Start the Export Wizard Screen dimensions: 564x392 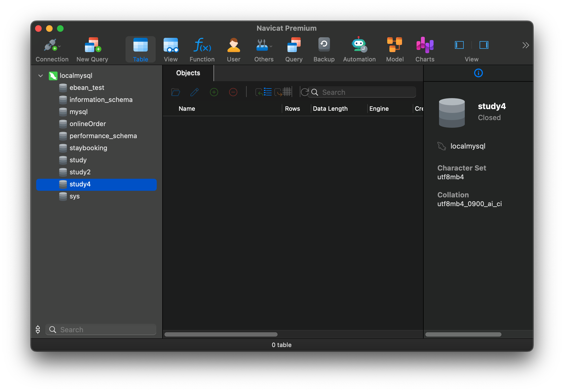[x=282, y=92]
